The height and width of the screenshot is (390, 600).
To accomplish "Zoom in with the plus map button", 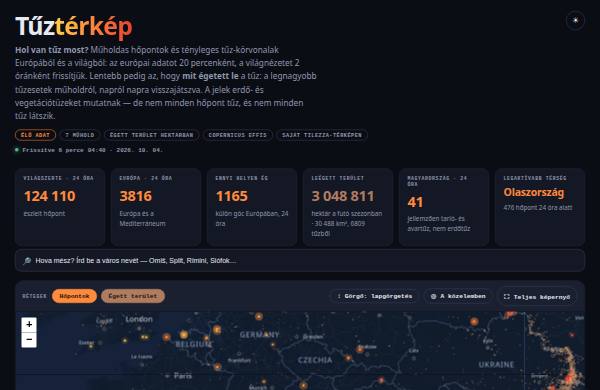I will (x=29, y=325).
